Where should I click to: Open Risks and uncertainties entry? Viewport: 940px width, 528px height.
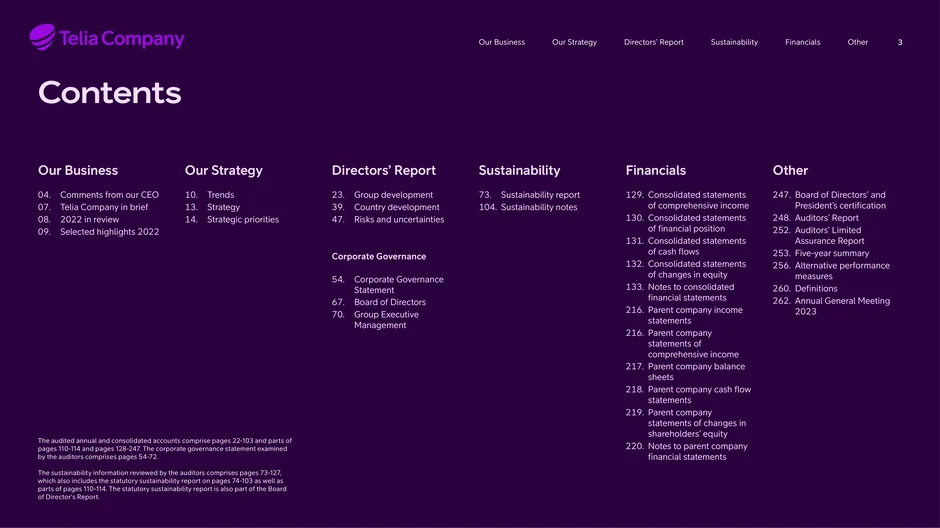coord(388,219)
